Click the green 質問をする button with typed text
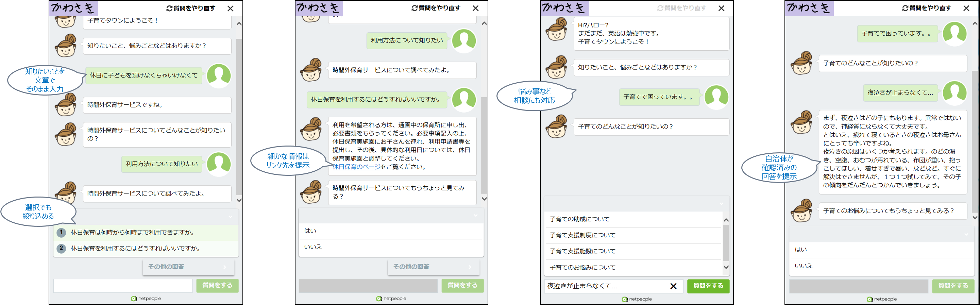Screen dimensions: 980x305 pyautogui.click(x=708, y=286)
